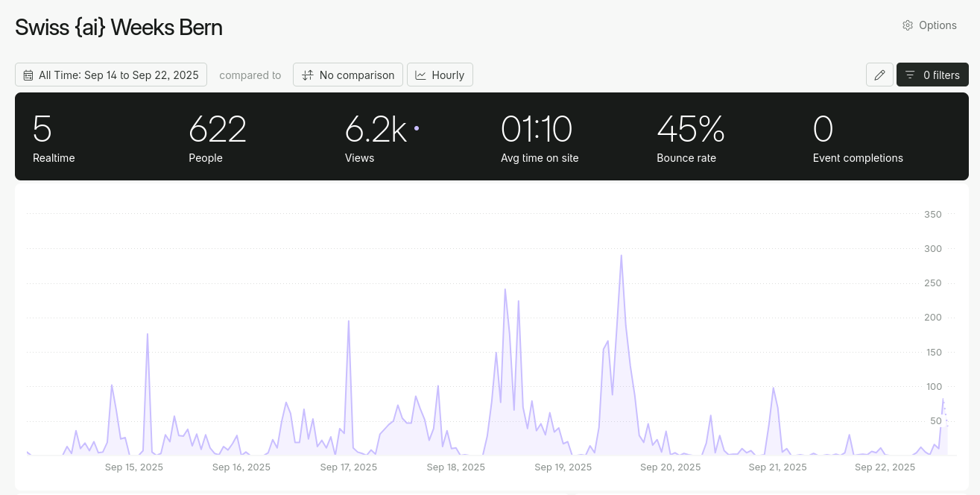The height and width of the screenshot is (495, 980).
Task: Select the Avg time on site metric
Action: [x=540, y=138]
